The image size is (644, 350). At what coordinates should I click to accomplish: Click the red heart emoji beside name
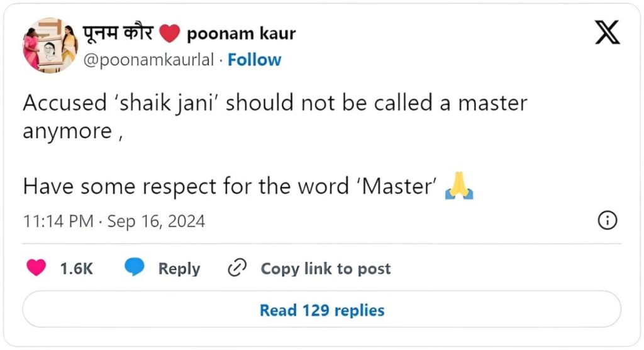tap(170, 33)
